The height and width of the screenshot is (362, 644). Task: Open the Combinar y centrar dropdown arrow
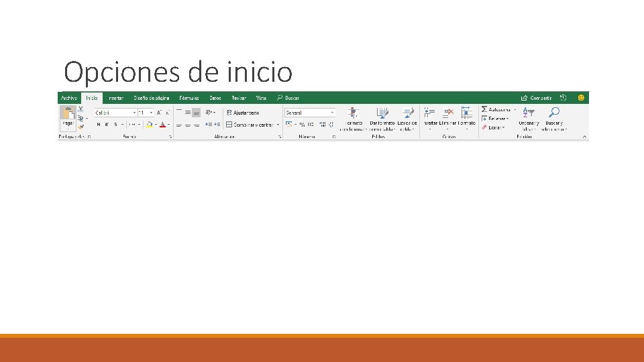click(278, 125)
